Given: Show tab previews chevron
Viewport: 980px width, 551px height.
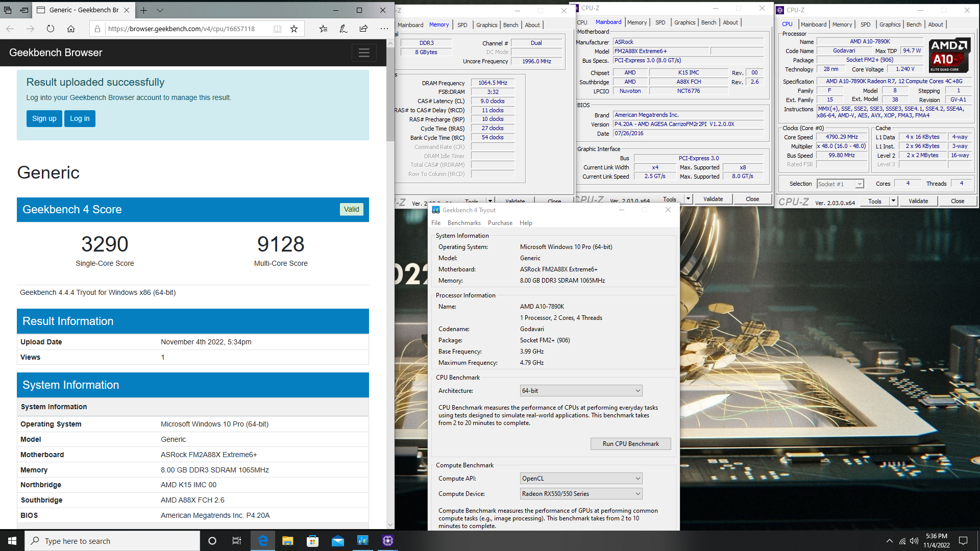Looking at the screenshot, I should tap(160, 10).
